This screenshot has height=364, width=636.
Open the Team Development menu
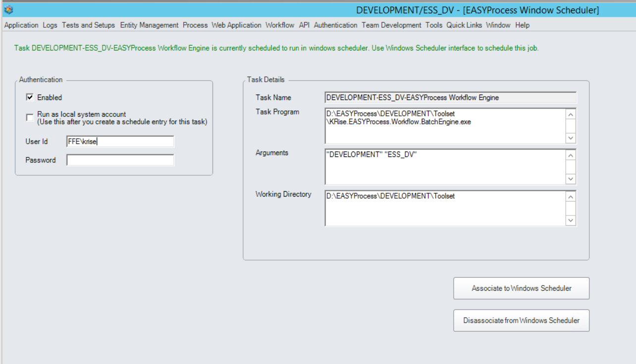391,25
